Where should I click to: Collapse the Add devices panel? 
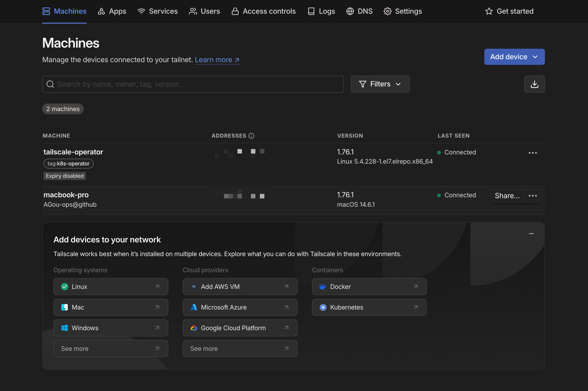point(531,234)
